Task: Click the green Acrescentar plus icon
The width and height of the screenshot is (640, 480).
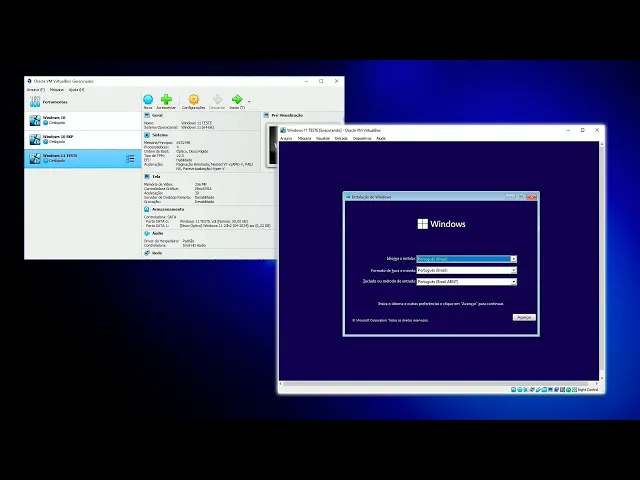Action: (166, 99)
